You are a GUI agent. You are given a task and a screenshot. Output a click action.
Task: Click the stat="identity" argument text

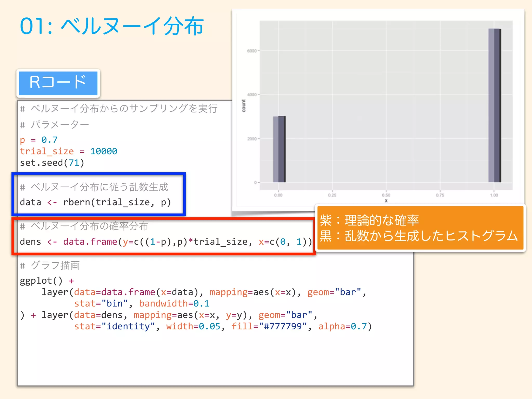[114, 327]
